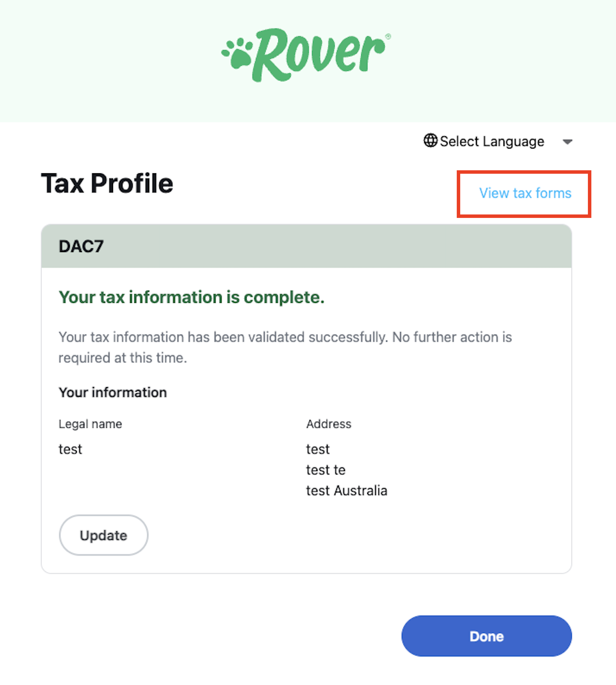Image resolution: width=616 pixels, height=685 pixels.
Task: Select the 'test Australia' address line
Action: tap(347, 491)
